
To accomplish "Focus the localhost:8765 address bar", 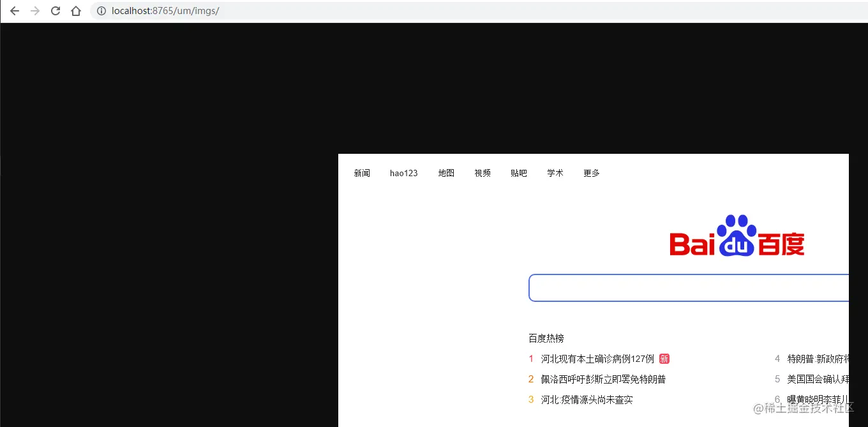I will coord(479,11).
